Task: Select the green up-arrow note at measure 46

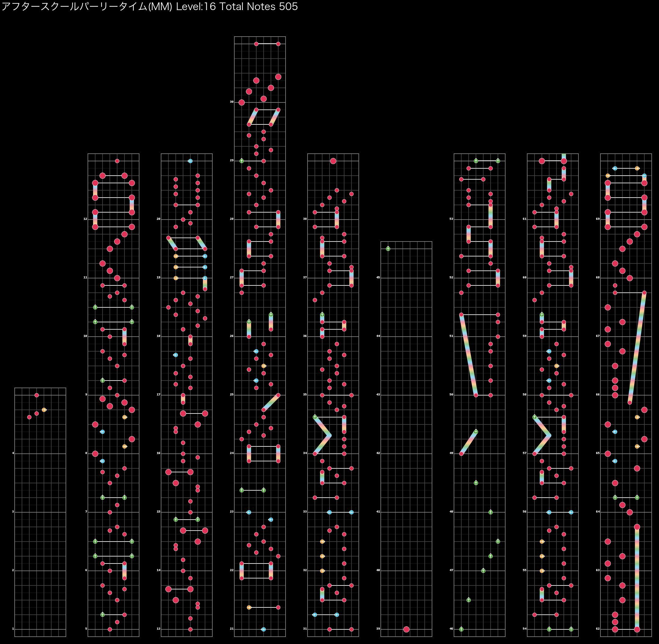Action: [461, 629]
